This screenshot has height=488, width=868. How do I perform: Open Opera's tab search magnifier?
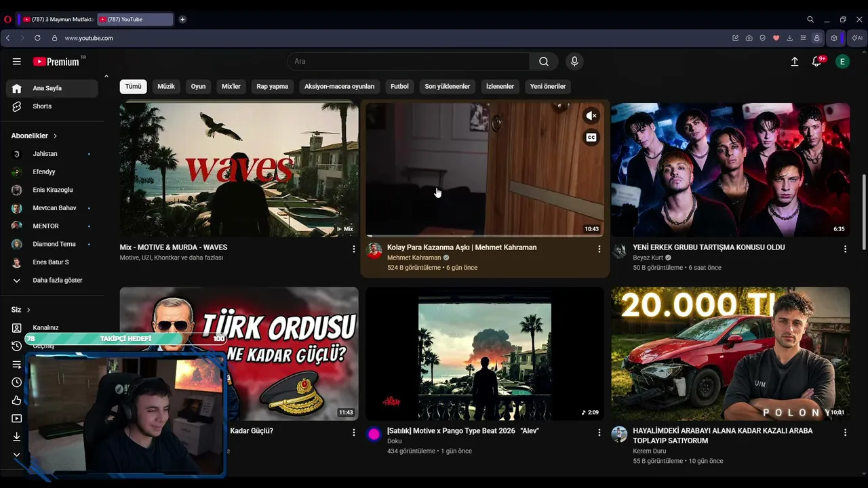810,20
